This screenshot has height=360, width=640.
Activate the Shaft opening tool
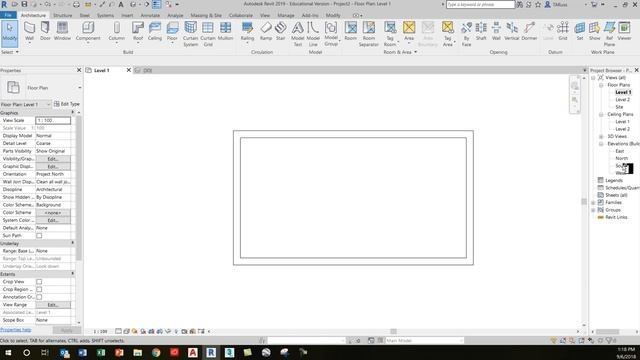[481, 32]
